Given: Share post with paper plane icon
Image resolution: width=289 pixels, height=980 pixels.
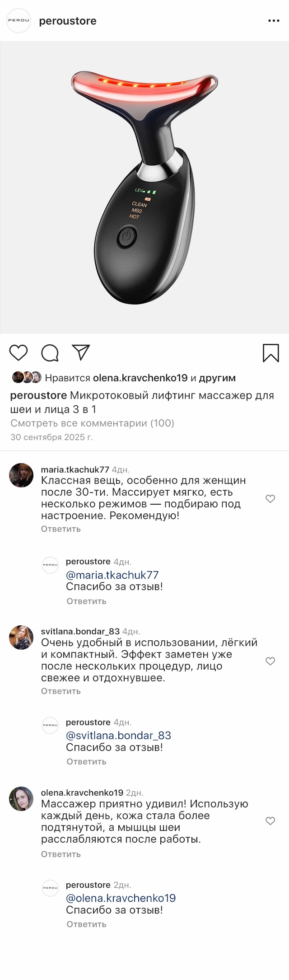Looking at the screenshot, I should tap(81, 352).
